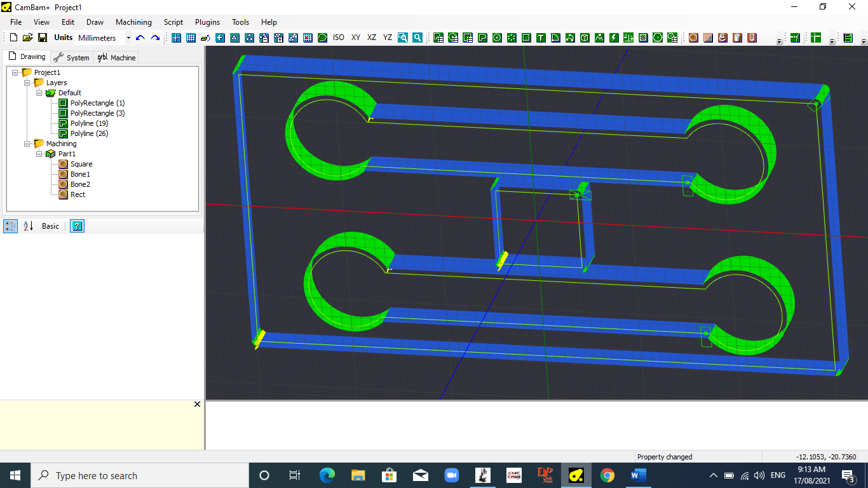Toggle the grid display icon
The image size is (868, 488).
(x=191, y=37)
